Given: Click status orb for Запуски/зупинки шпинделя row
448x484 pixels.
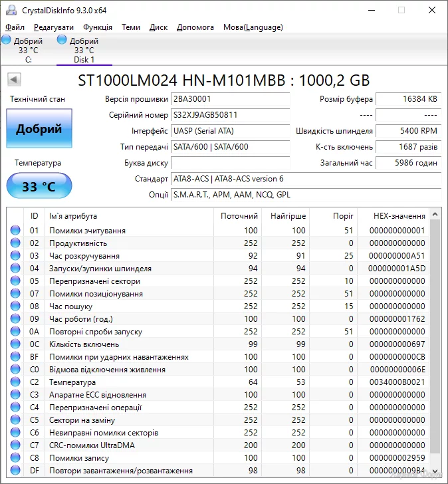Looking at the screenshot, I should 15,268.
